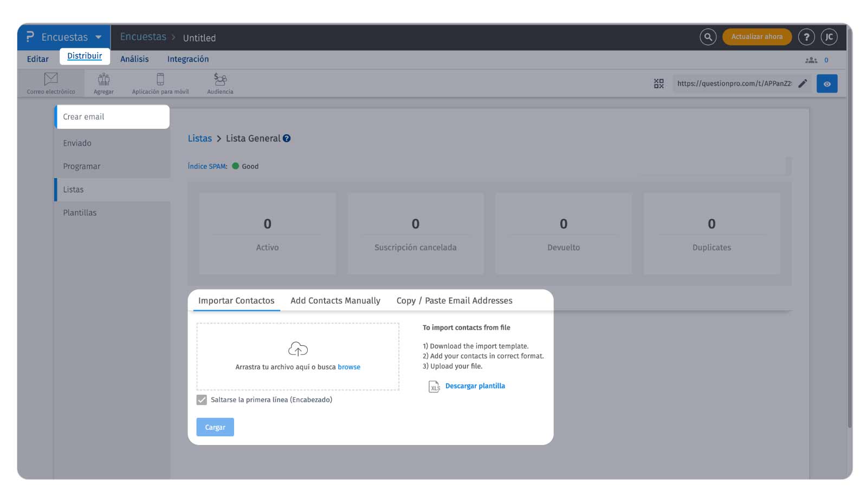Preview survey with the eye button
Image resolution: width=867 pixels, height=504 pixels.
pyautogui.click(x=827, y=84)
